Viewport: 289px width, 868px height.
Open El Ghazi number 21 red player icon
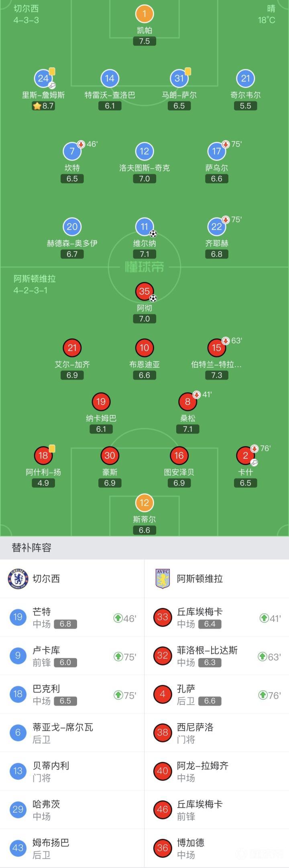[72, 348]
